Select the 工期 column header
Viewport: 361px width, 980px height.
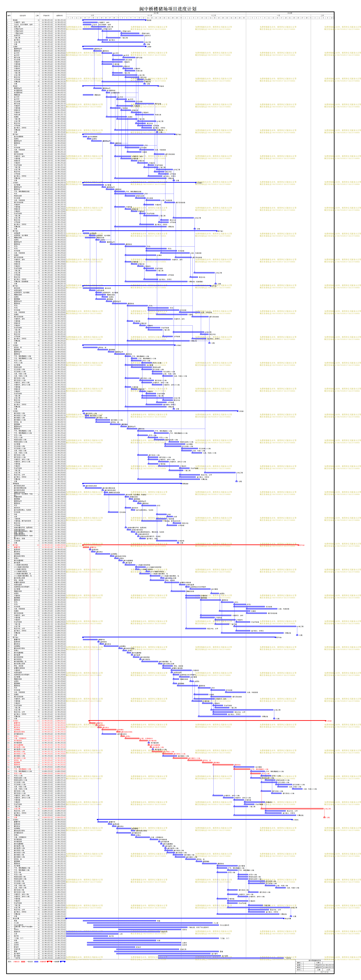pos(37,16)
